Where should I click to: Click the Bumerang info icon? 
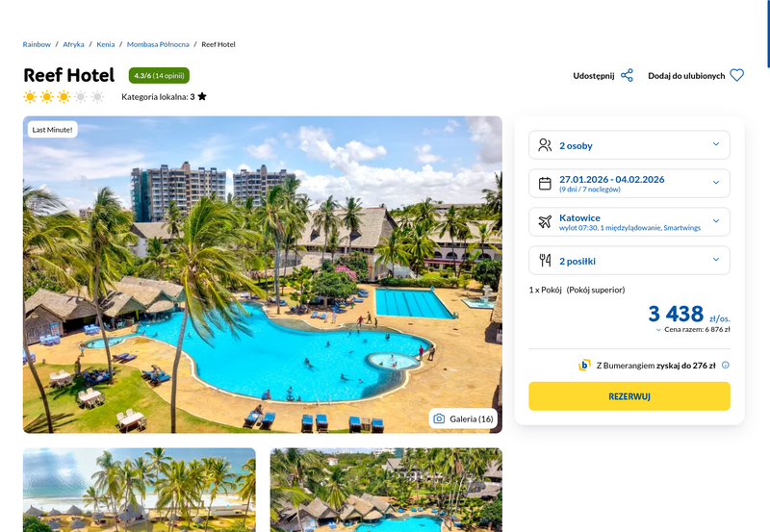(x=726, y=366)
